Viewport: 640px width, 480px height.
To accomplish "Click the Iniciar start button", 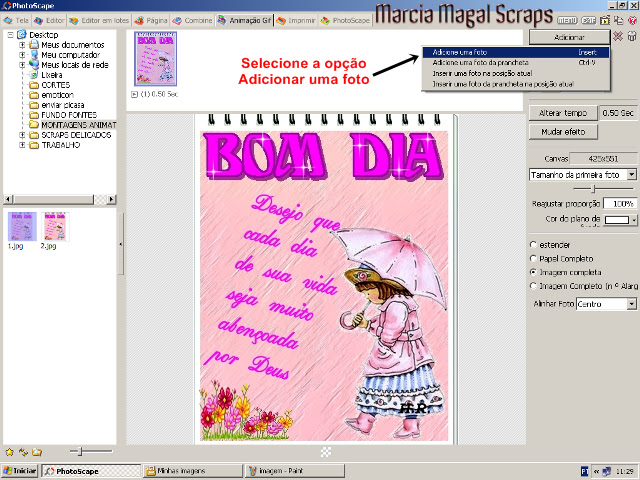I will 20,471.
